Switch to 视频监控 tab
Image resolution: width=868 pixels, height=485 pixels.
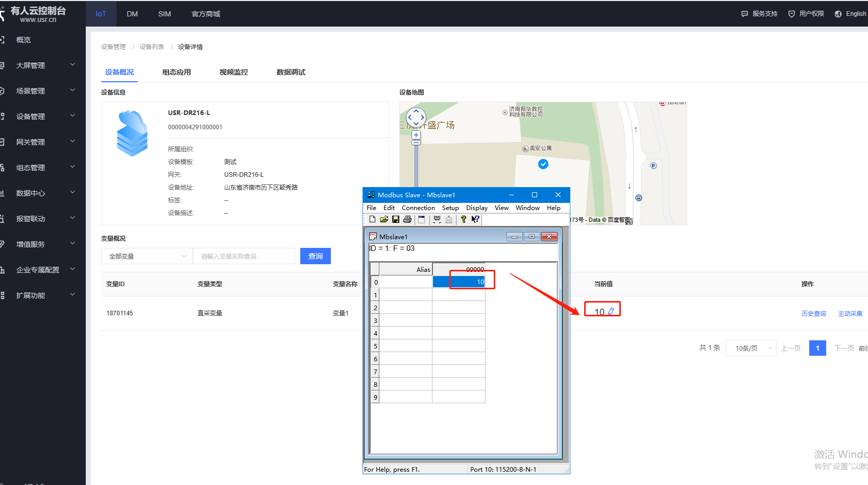[x=234, y=72]
